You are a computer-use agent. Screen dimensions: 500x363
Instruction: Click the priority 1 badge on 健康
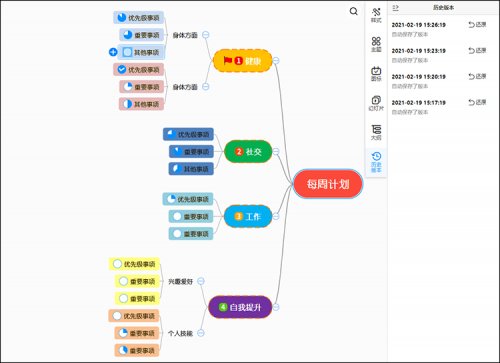[x=238, y=61]
